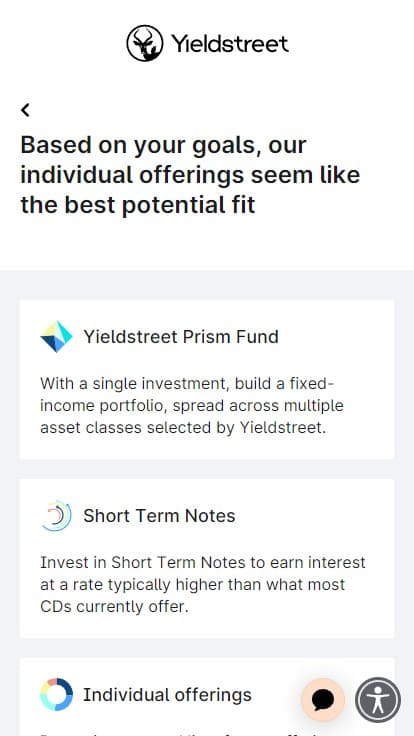Click the Yieldstreet antelope logo icon
Image resolution: width=414 pixels, height=736 pixels.
145,43
